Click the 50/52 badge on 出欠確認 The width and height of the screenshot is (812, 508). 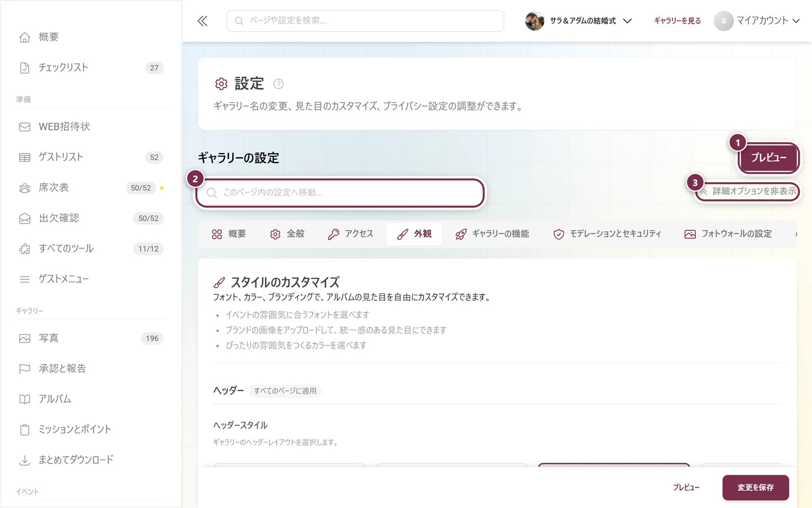tap(149, 218)
